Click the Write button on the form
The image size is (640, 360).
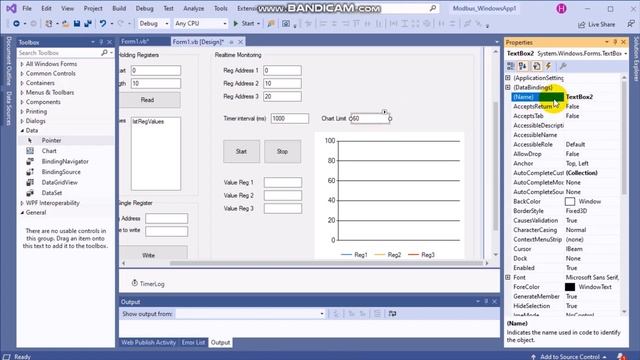pos(153,253)
